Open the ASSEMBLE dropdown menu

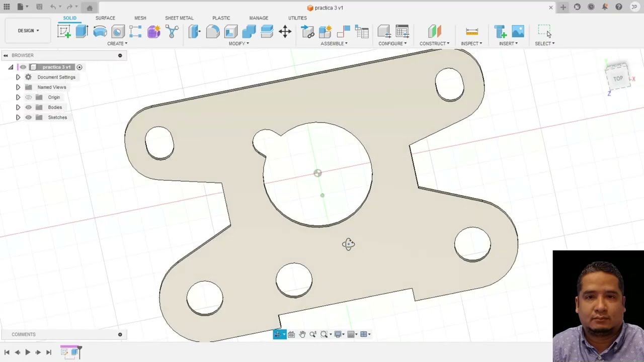point(334,43)
